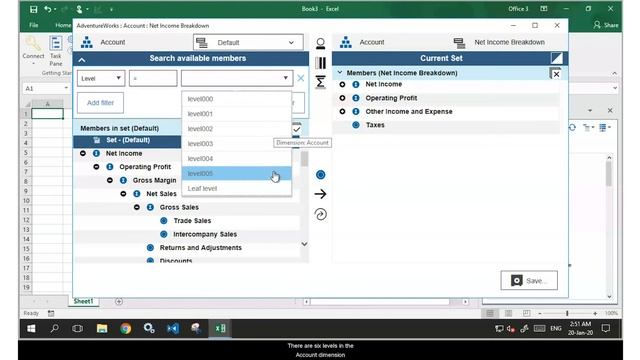The image size is (640, 360).
Task: Clear the Level filter with the X
Action: tap(300, 78)
